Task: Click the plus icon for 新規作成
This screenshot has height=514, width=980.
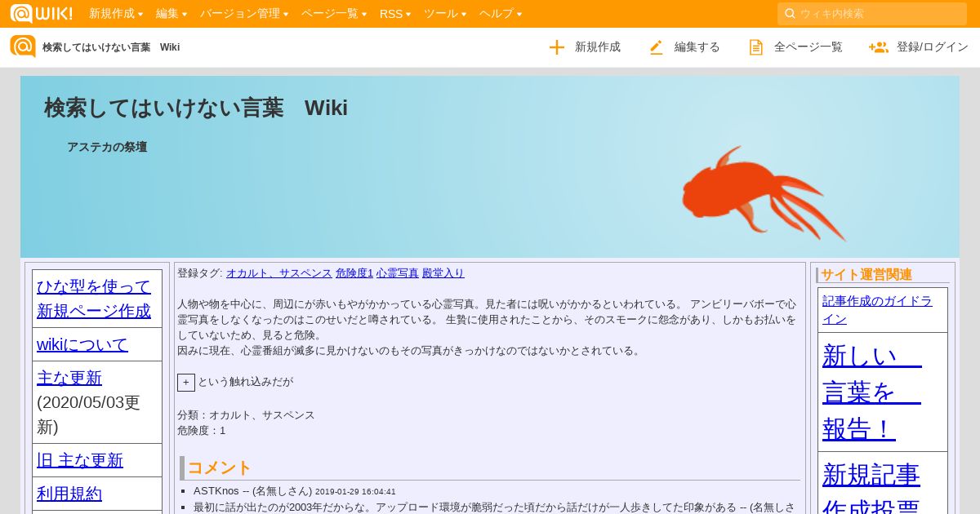Action: [557, 47]
